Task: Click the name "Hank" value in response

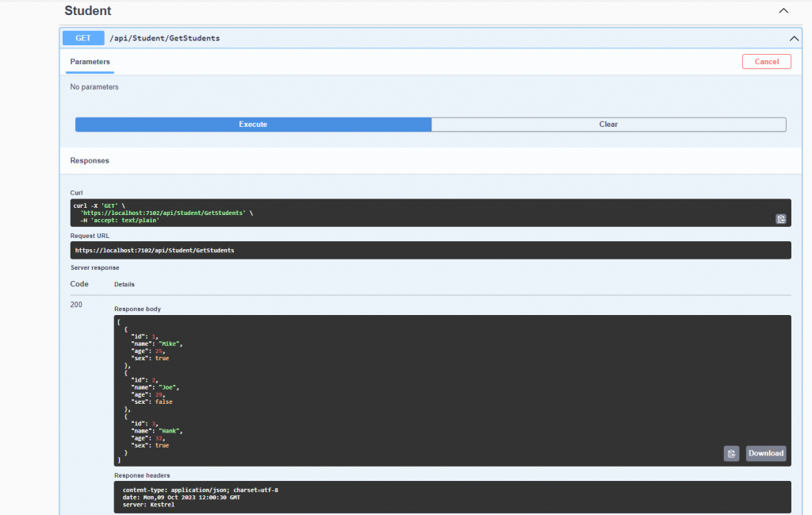Action: coord(169,431)
